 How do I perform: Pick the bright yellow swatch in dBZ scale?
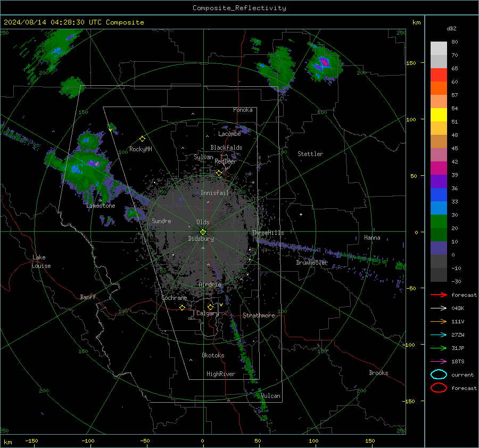[439, 115]
